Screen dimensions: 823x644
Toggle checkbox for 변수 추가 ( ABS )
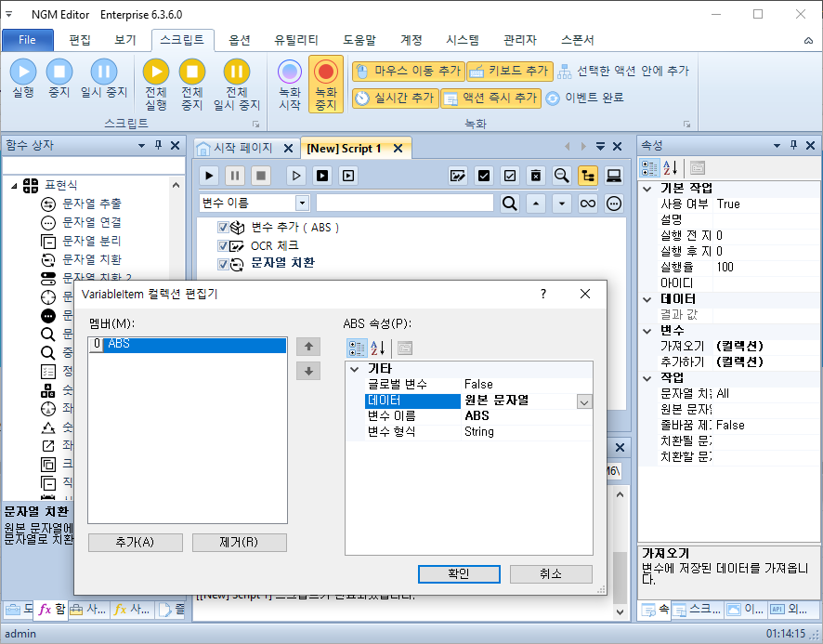pos(223,228)
